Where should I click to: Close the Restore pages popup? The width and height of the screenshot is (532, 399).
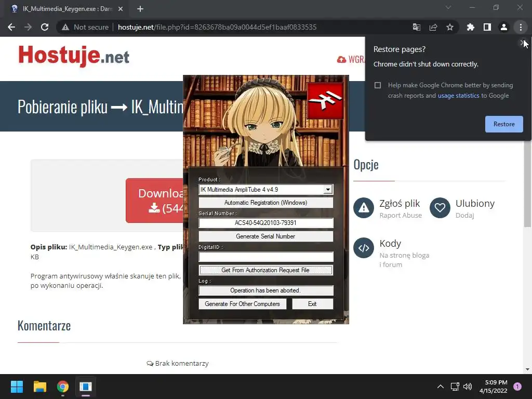[x=522, y=43]
